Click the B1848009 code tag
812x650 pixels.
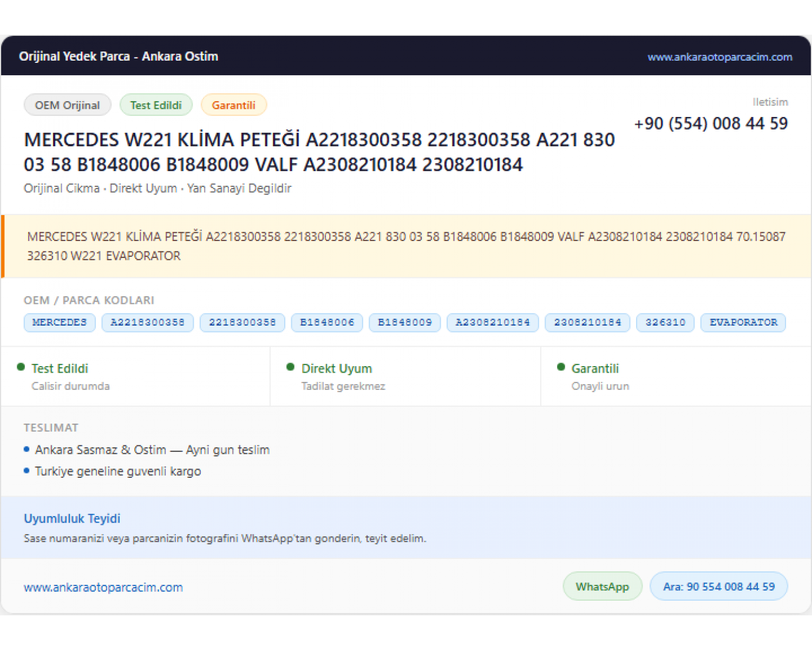[405, 322]
